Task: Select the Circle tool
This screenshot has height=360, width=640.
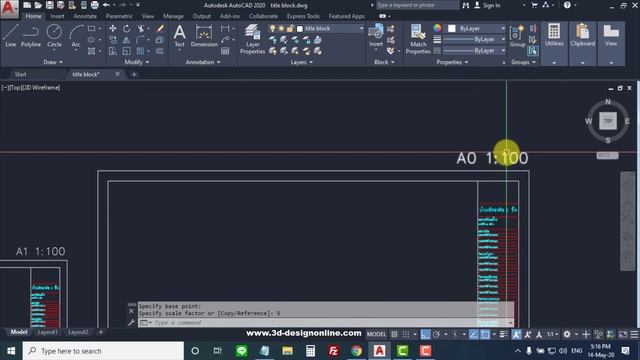Action: 54,36
